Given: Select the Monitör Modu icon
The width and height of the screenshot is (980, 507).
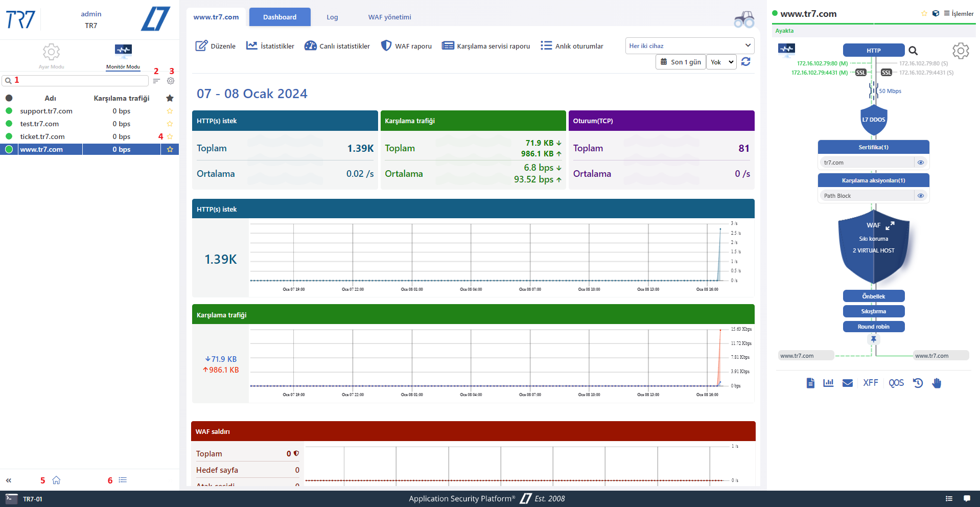Looking at the screenshot, I should [x=123, y=51].
